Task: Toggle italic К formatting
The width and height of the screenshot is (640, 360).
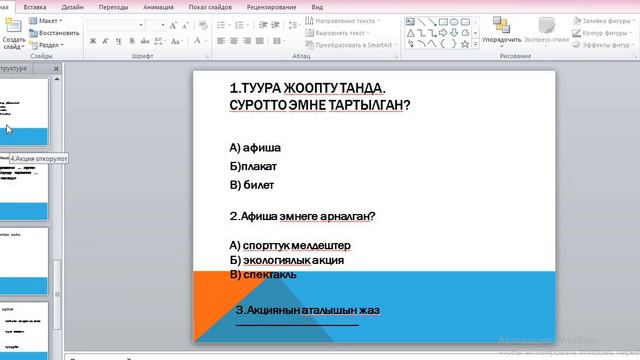Action: tap(106, 41)
